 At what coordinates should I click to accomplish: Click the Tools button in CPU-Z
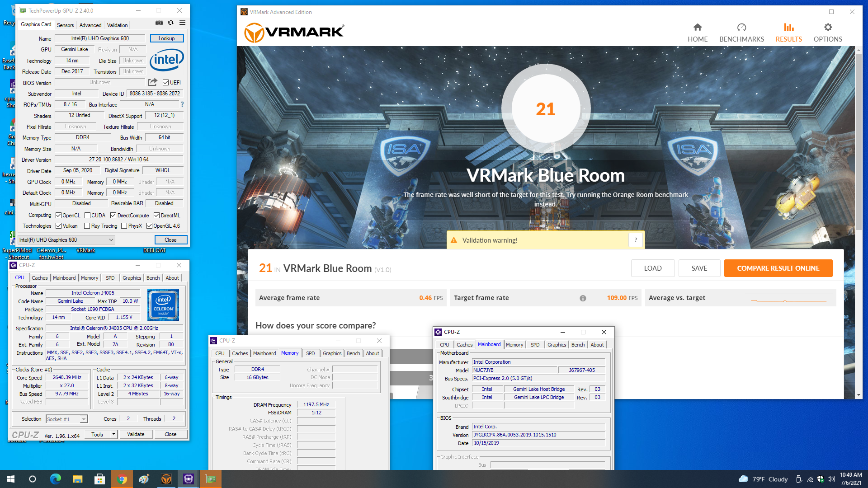pyautogui.click(x=97, y=434)
